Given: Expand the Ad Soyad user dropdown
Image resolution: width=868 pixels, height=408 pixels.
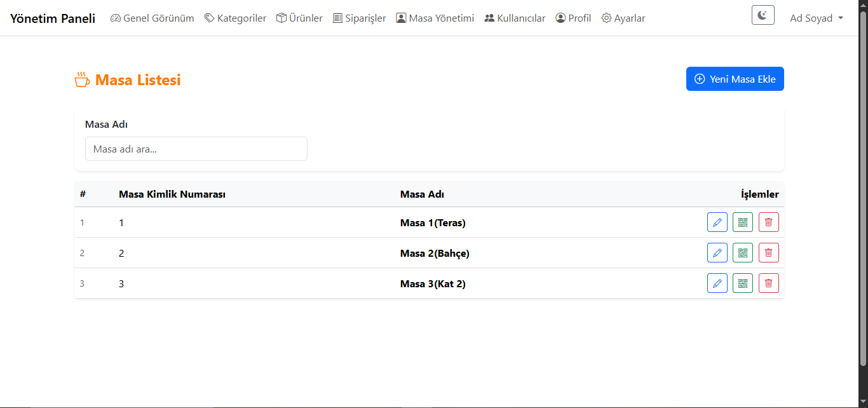Looking at the screenshot, I should (x=816, y=18).
